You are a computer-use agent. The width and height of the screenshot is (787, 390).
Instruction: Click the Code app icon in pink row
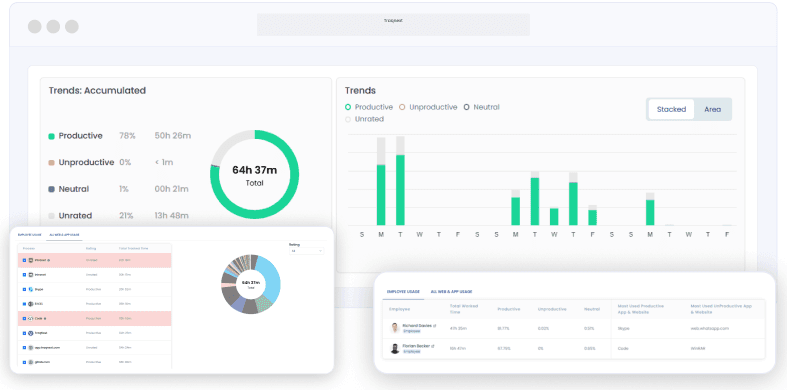coord(31,318)
